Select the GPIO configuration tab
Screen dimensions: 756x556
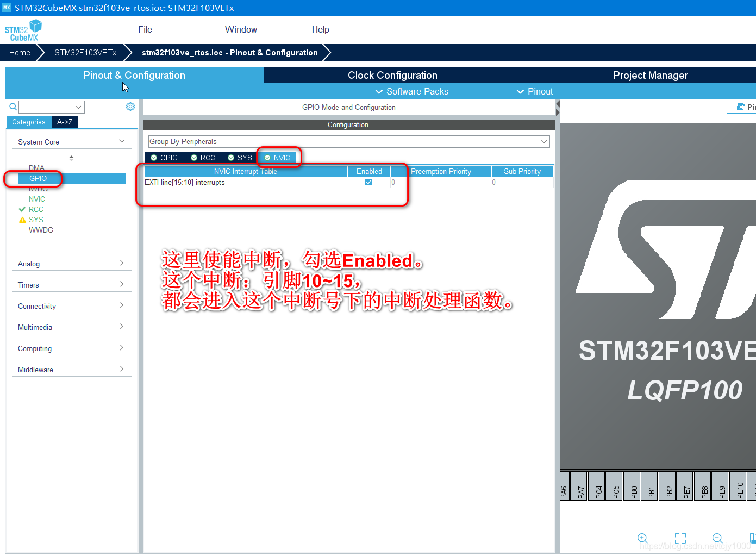[x=164, y=158]
